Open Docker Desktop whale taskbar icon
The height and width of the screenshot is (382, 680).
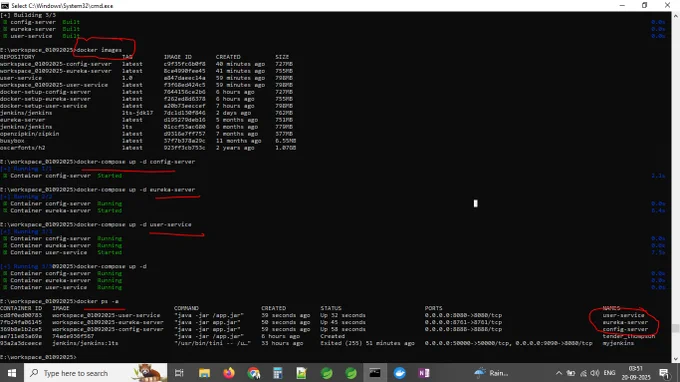(399, 373)
